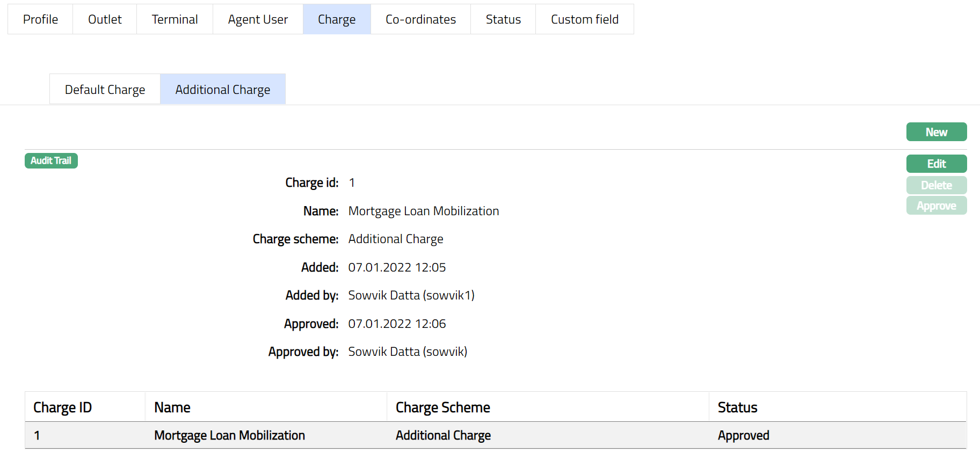The width and height of the screenshot is (980, 461).
Task: Click the green New button
Action: (x=936, y=132)
